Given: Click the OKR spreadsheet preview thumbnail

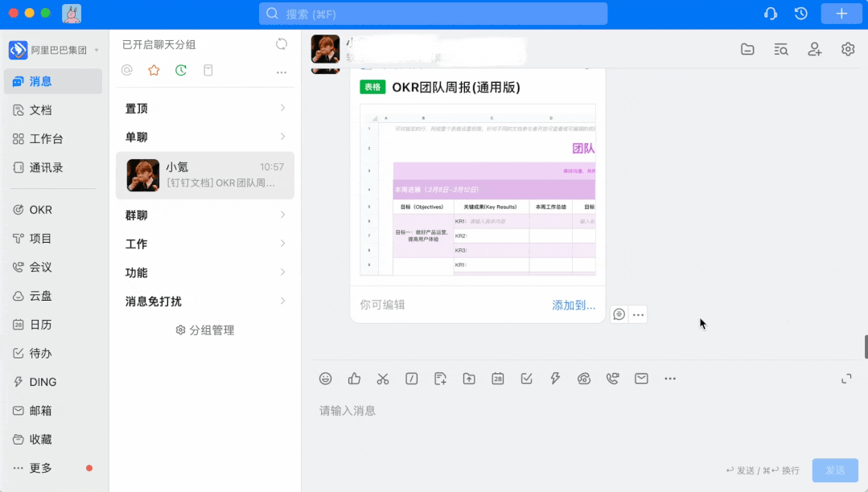Looking at the screenshot, I should [478, 190].
